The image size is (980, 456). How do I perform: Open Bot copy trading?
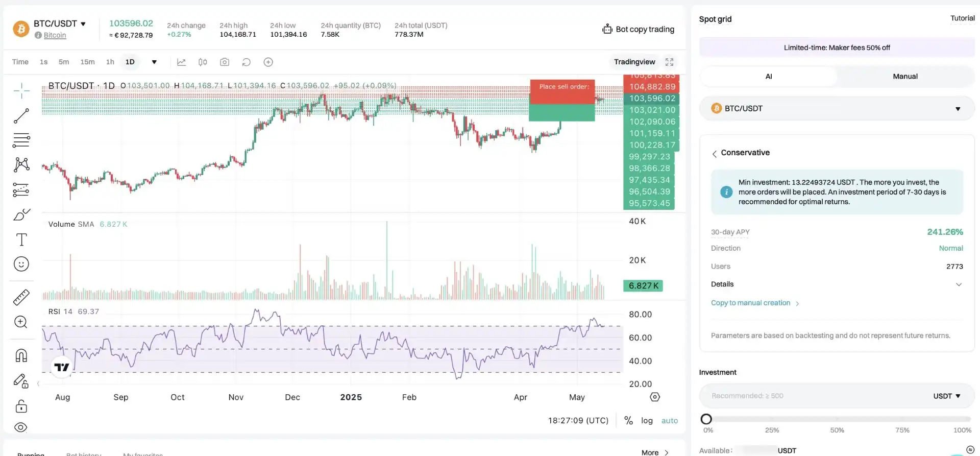pyautogui.click(x=638, y=30)
